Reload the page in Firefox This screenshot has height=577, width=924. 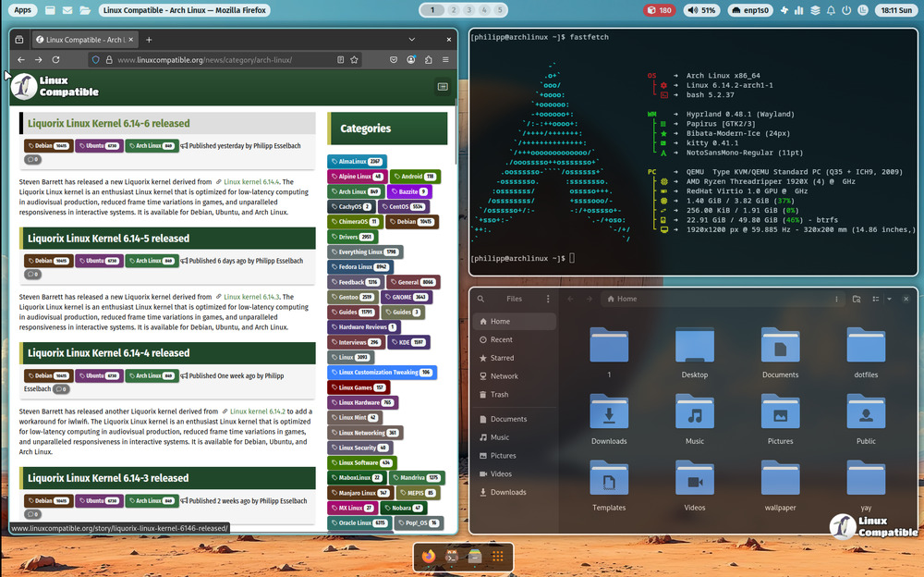56,59
